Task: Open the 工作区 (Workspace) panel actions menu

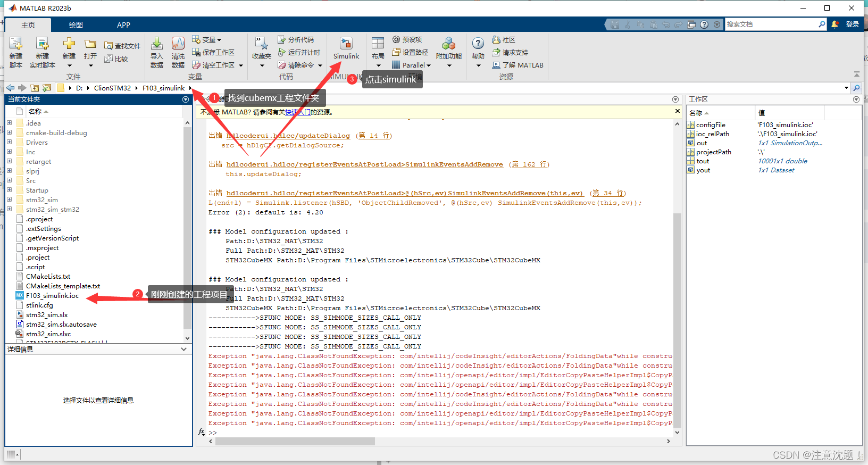Action: [x=856, y=99]
